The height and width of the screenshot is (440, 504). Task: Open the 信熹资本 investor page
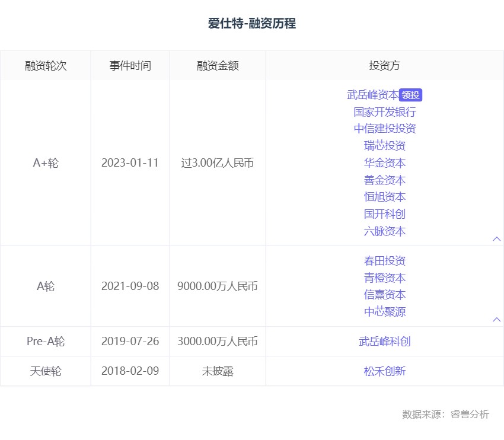pyautogui.click(x=384, y=295)
